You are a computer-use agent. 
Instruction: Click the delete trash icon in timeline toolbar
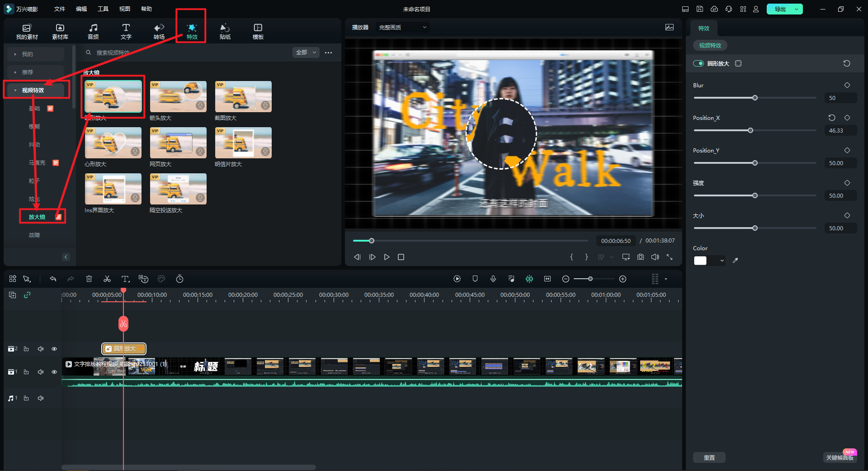coord(89,279)
